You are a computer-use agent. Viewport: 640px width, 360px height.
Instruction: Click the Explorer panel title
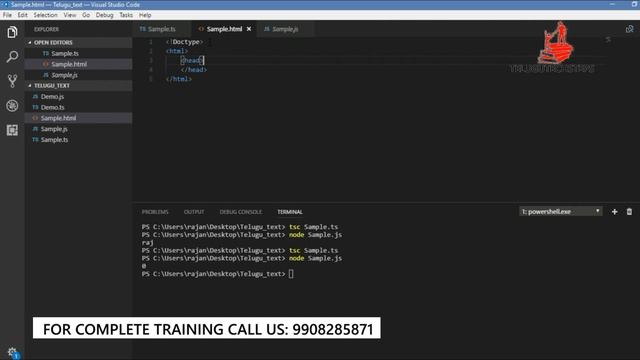click(47, 29)
